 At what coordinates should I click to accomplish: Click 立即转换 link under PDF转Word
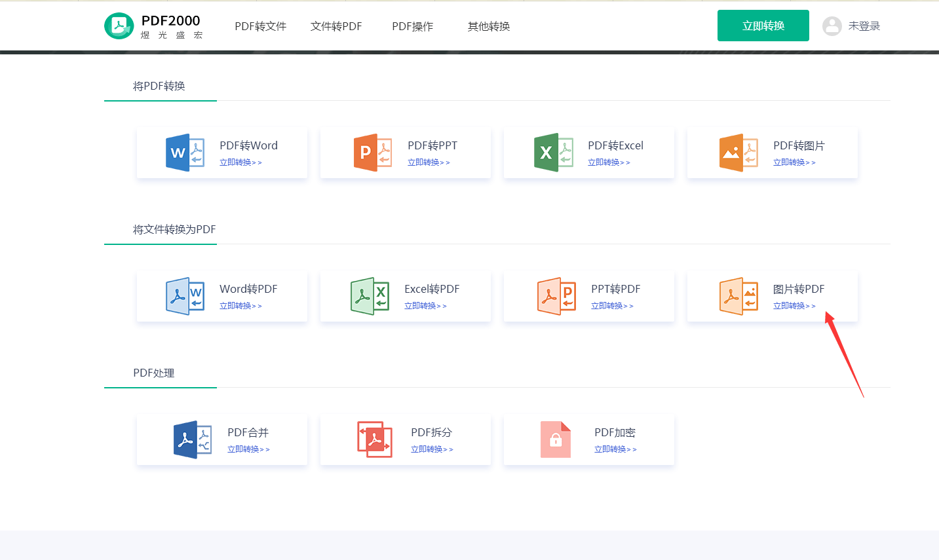click(240, 162)
